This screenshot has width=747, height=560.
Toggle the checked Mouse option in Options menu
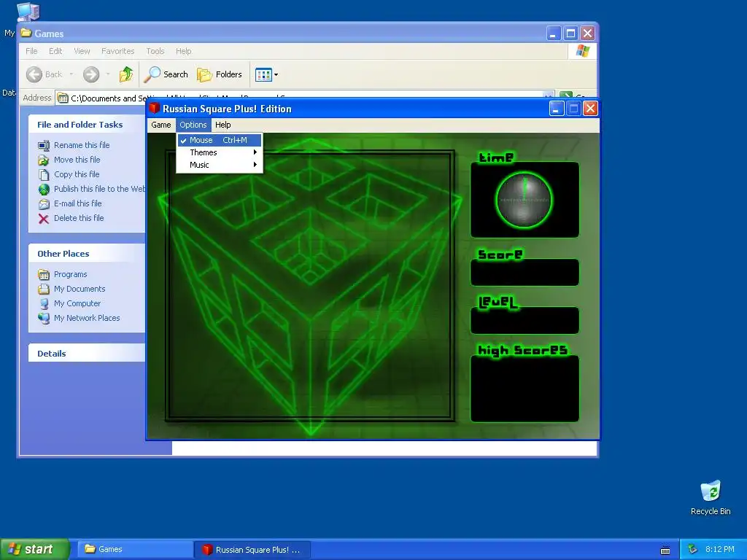219,140
